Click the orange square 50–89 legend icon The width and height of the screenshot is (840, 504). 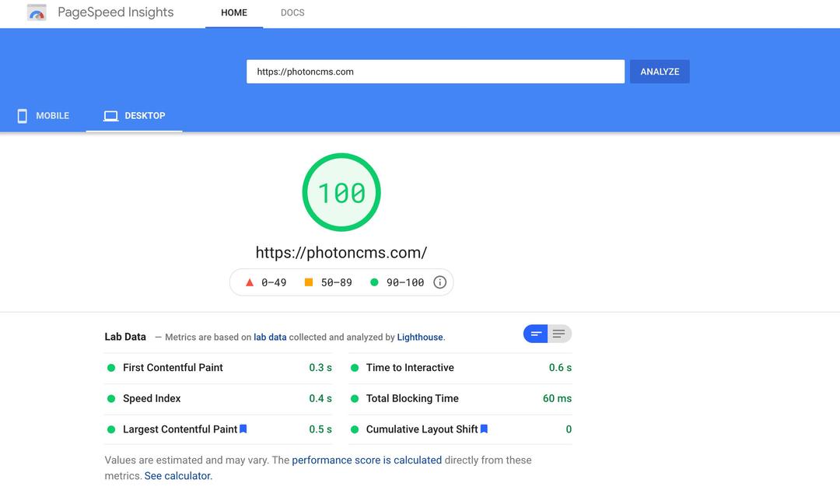pyautogui.click(x=309, y=282)
